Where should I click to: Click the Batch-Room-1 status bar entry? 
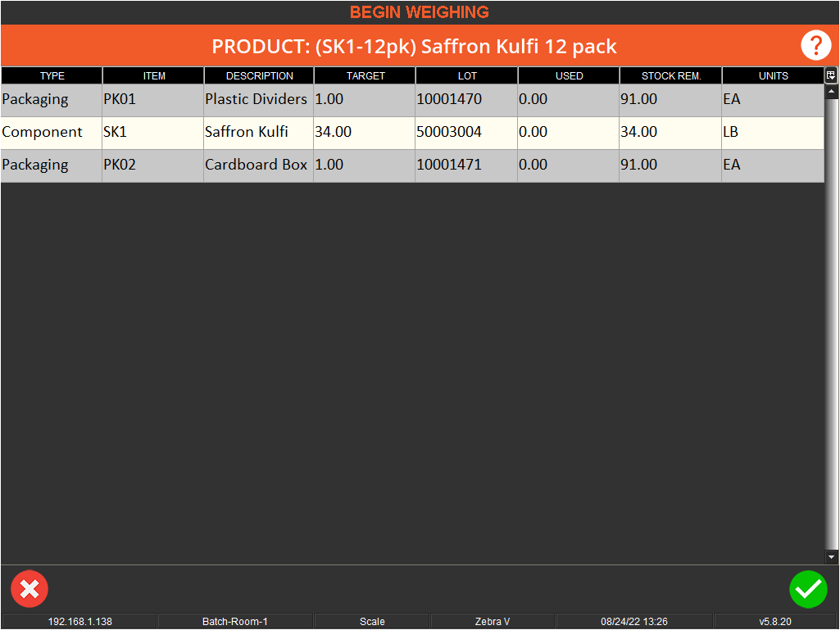point(234,622)
